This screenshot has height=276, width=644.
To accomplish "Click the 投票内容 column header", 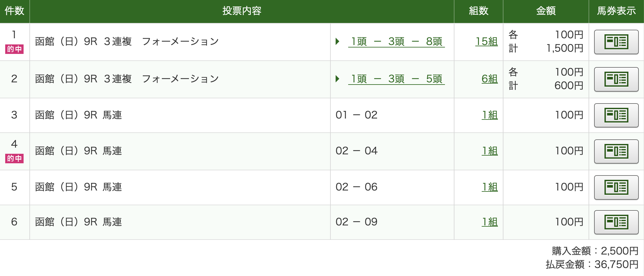I will [242, 11].
